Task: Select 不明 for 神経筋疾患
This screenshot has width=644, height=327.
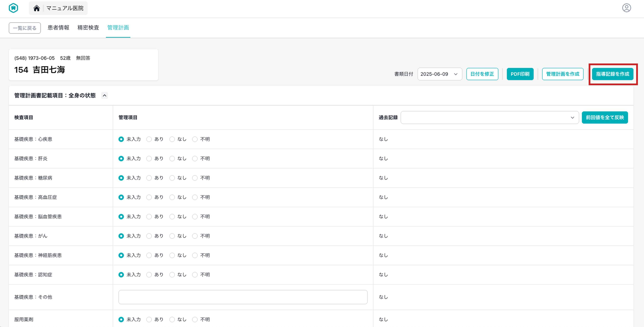Action: pos(195,255)
